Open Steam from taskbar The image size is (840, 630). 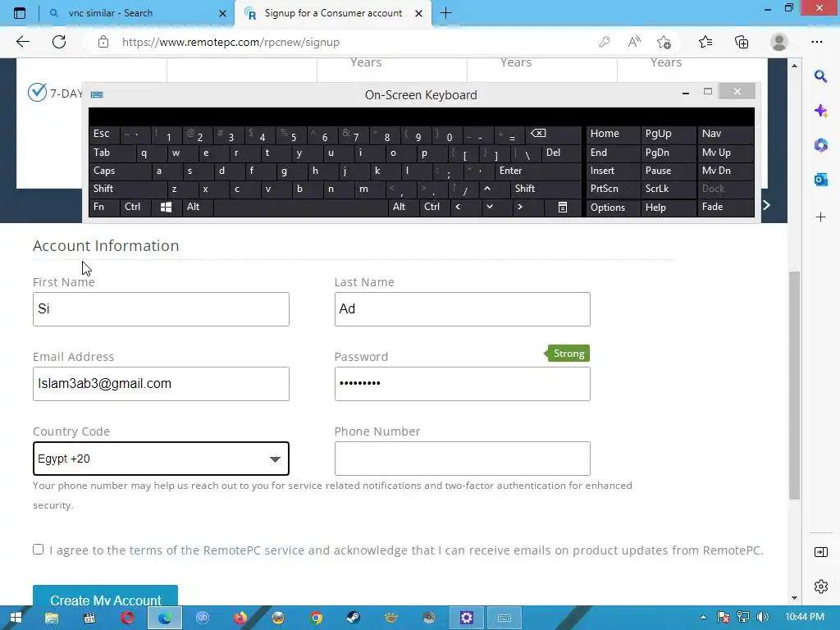[x=353, y=618]
